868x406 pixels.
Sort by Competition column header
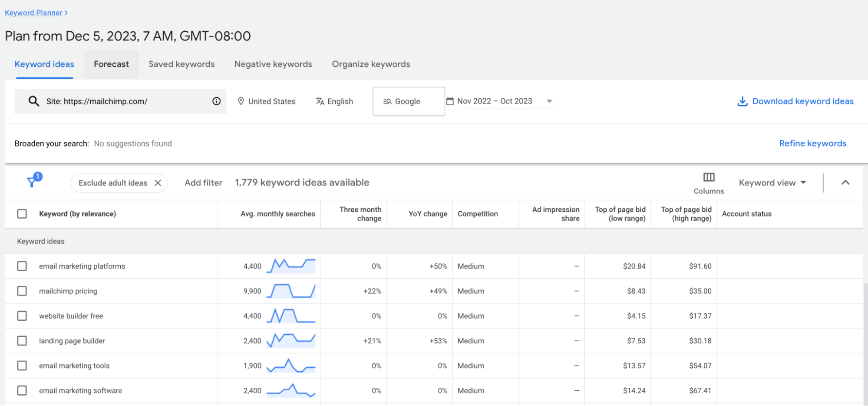(478, 214)
